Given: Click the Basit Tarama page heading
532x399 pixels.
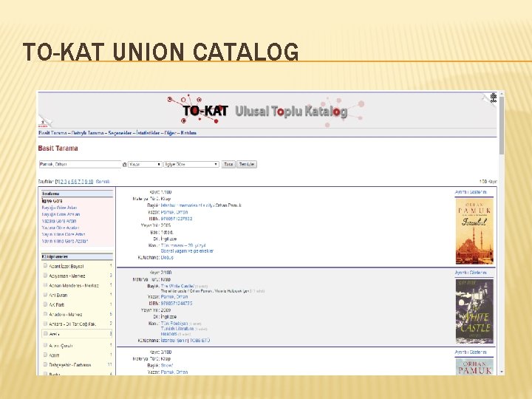Looking at the screenshot, I should point(58,149).
